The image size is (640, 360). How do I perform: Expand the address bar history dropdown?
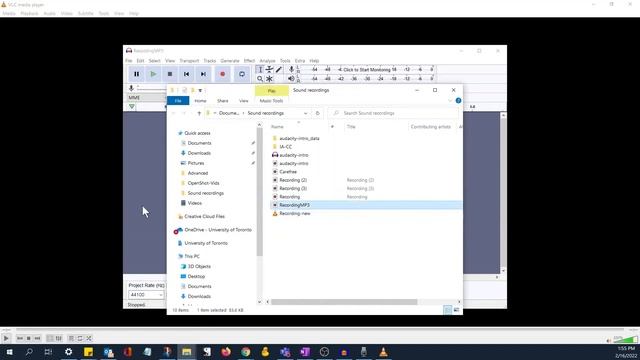[x=305, y=113]
